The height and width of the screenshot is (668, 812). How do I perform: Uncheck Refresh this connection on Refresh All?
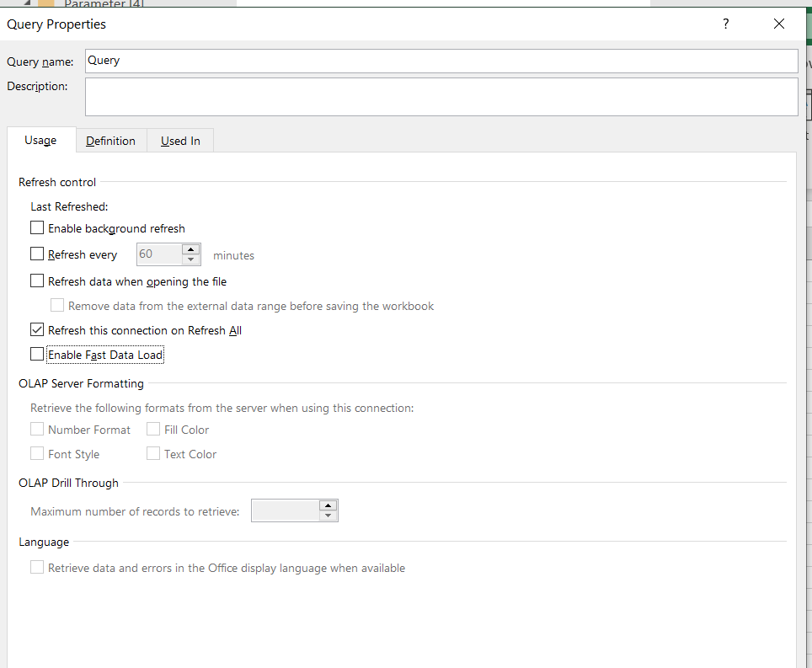point(37,330)
